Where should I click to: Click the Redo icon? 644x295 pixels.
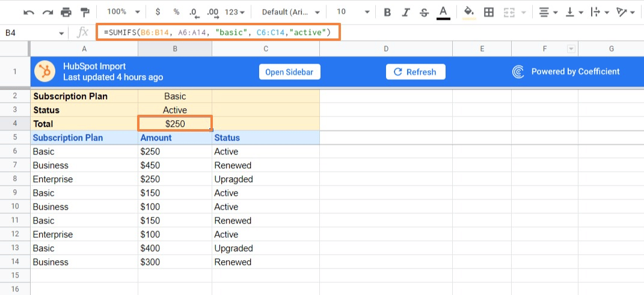click(x=48, y=12)
